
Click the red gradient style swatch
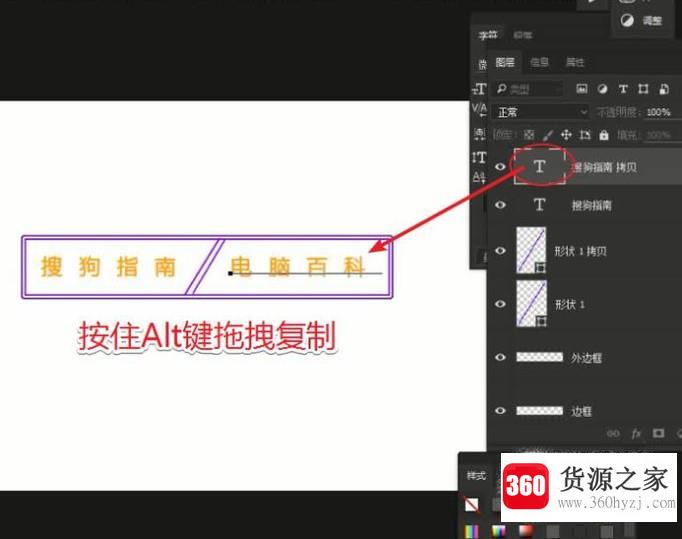click(x=525, y=531)
